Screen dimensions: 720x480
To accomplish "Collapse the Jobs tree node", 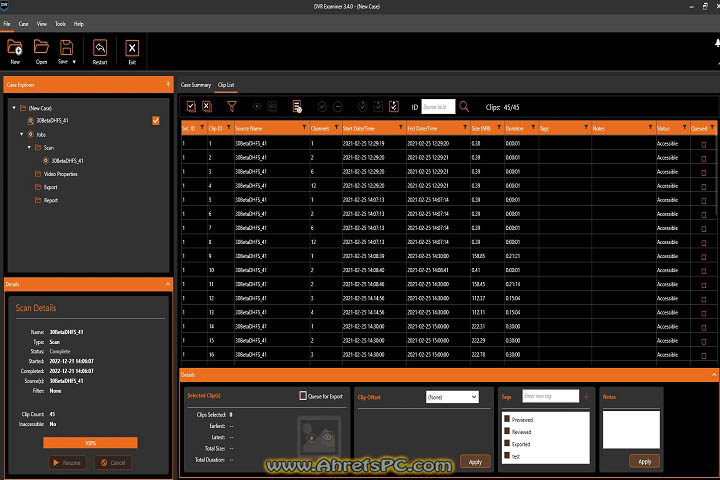I will tap(22, 134).
